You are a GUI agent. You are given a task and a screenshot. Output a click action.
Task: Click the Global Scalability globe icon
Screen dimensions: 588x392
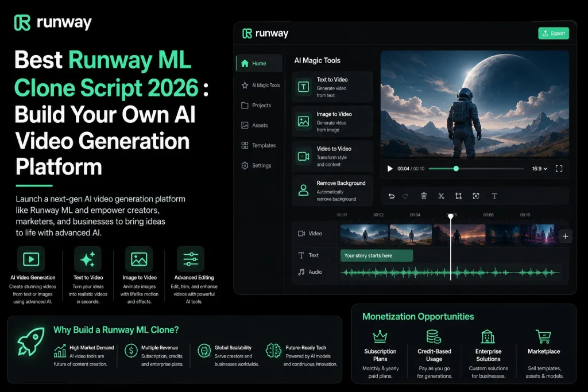(x=204, y=351)
